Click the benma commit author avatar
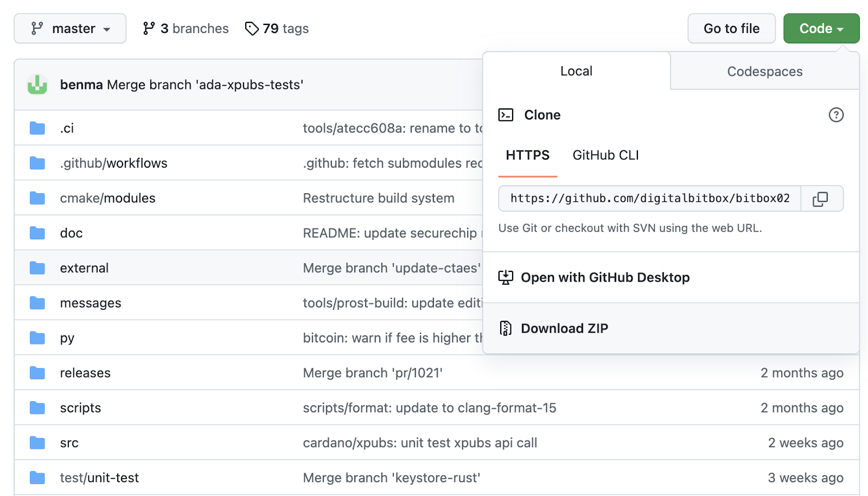 tap(37, 85)
